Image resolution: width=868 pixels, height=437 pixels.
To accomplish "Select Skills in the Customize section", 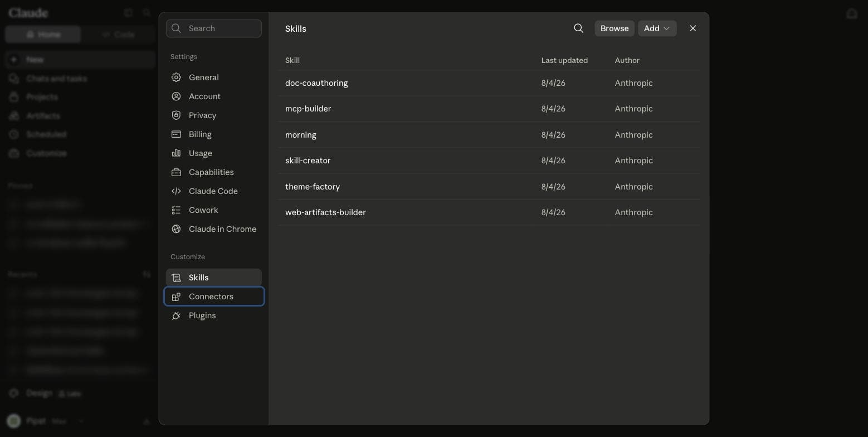I will click(213, 278).
